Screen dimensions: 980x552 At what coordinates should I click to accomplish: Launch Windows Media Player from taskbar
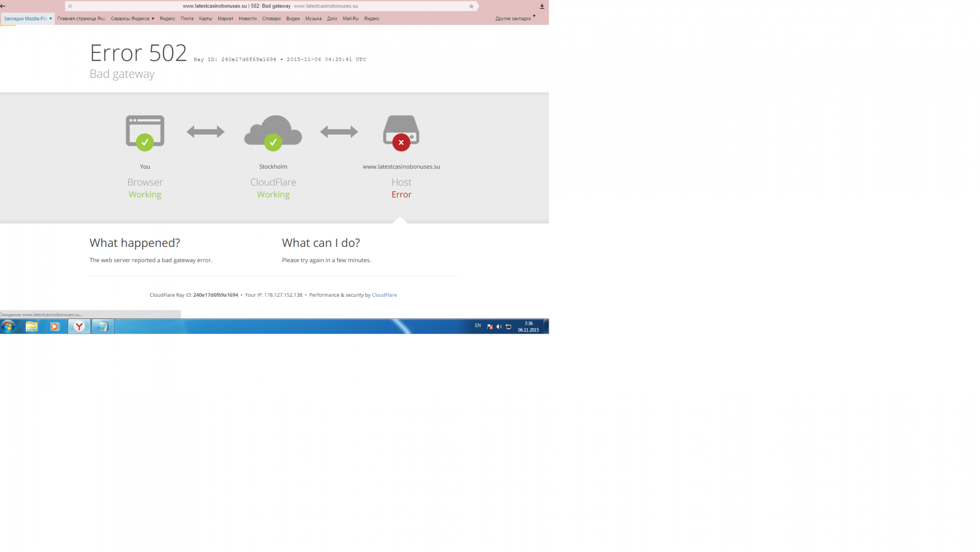55,326
